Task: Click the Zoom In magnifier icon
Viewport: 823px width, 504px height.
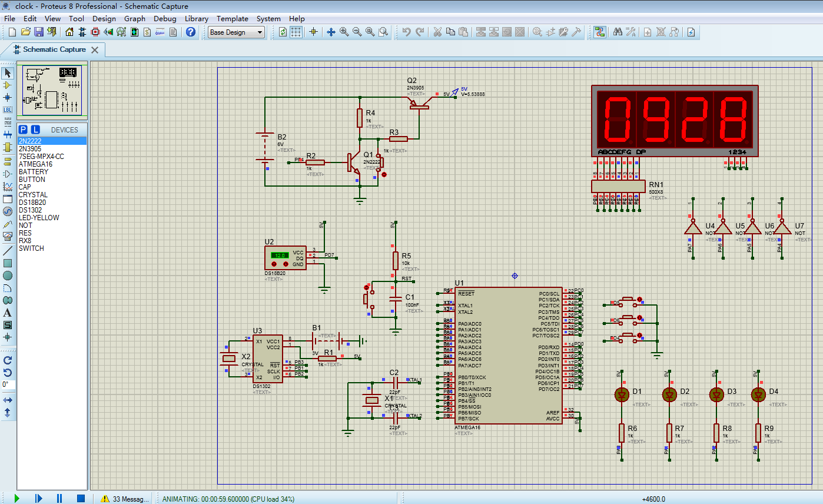Action: (x=344, y=32)
